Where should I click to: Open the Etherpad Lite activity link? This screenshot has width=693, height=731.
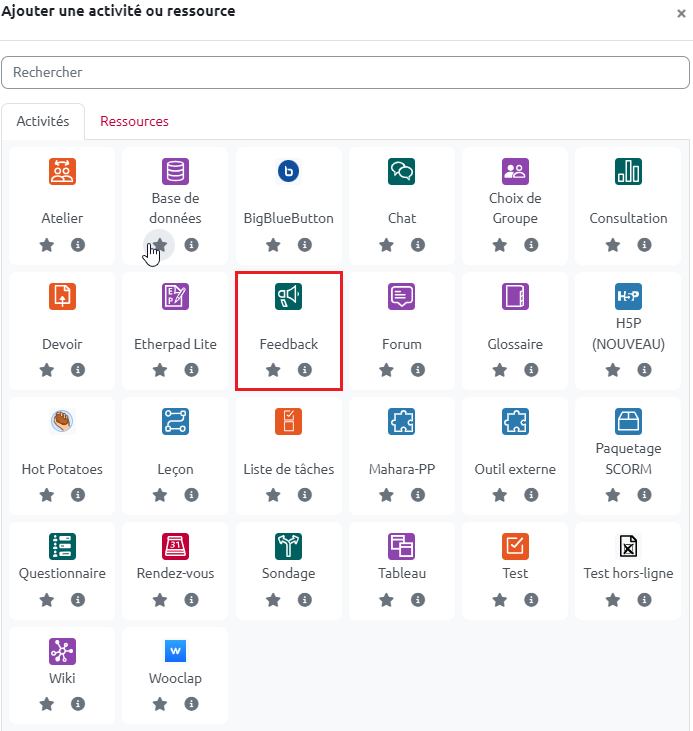tap(175, 344)
